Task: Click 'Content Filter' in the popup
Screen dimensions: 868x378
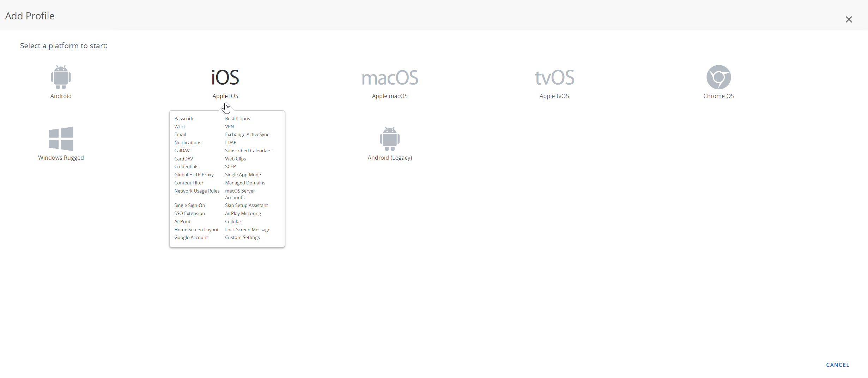Action: pyautogui.click(x=189, y=183)
